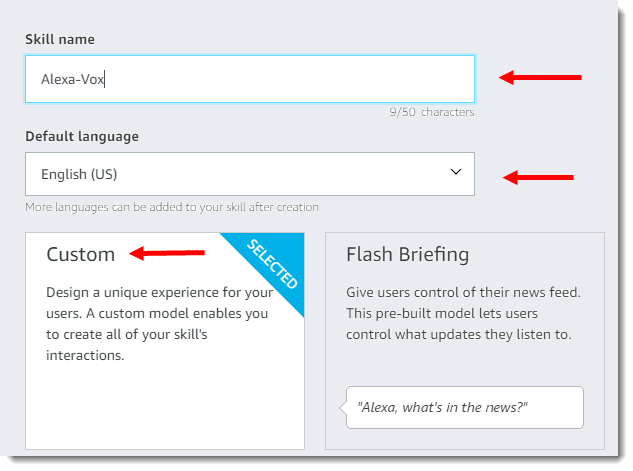Open the Default language dropdown

pyautogui.click(x=250, y=174)
